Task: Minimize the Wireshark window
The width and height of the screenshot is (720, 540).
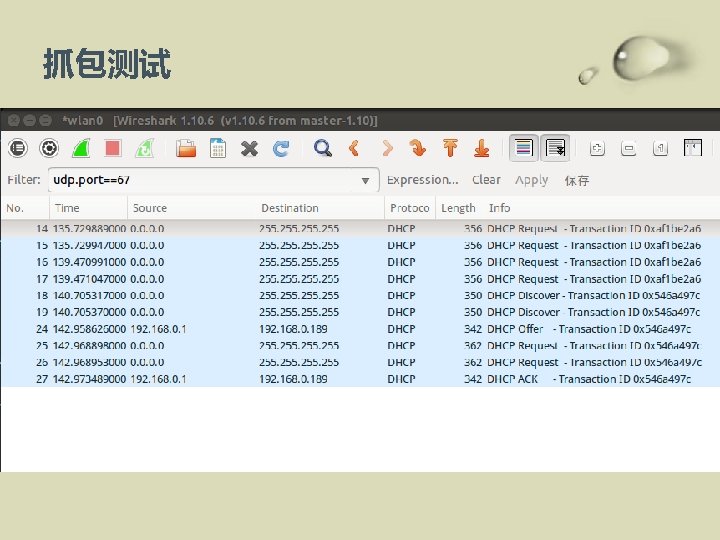Action: 29,120
